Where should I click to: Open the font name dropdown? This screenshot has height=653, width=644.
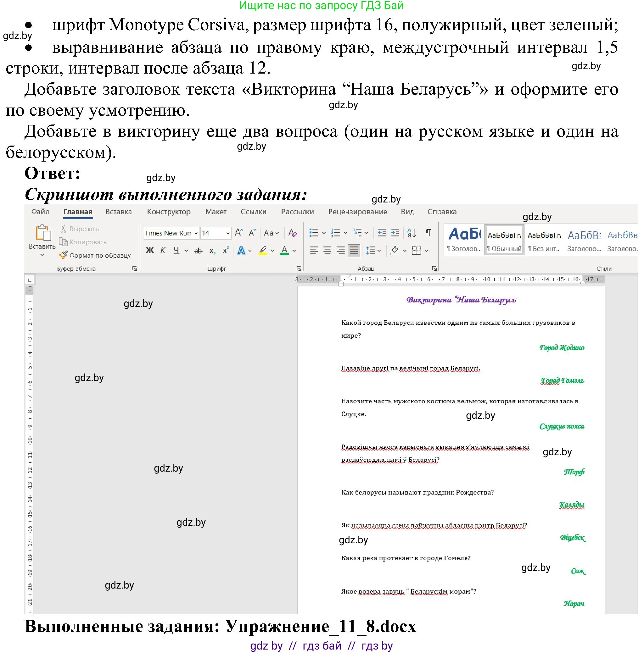196,233
